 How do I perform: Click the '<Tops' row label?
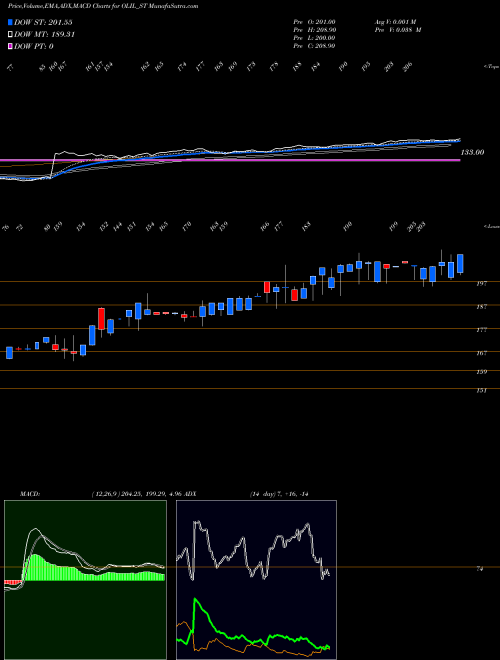tap(491, 67)
